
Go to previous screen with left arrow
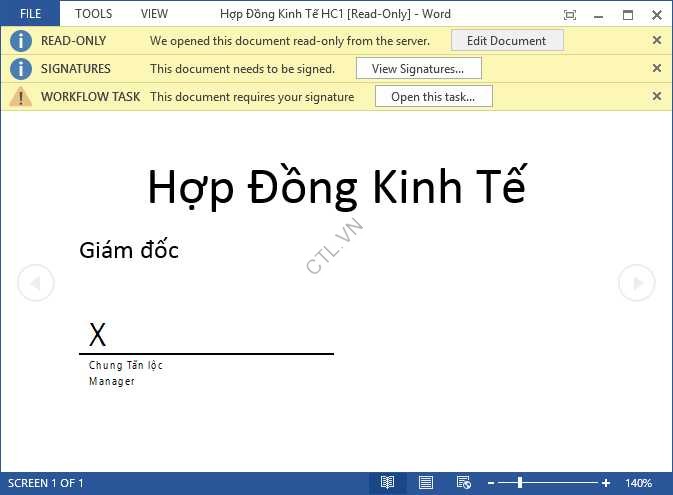[36, 283]
